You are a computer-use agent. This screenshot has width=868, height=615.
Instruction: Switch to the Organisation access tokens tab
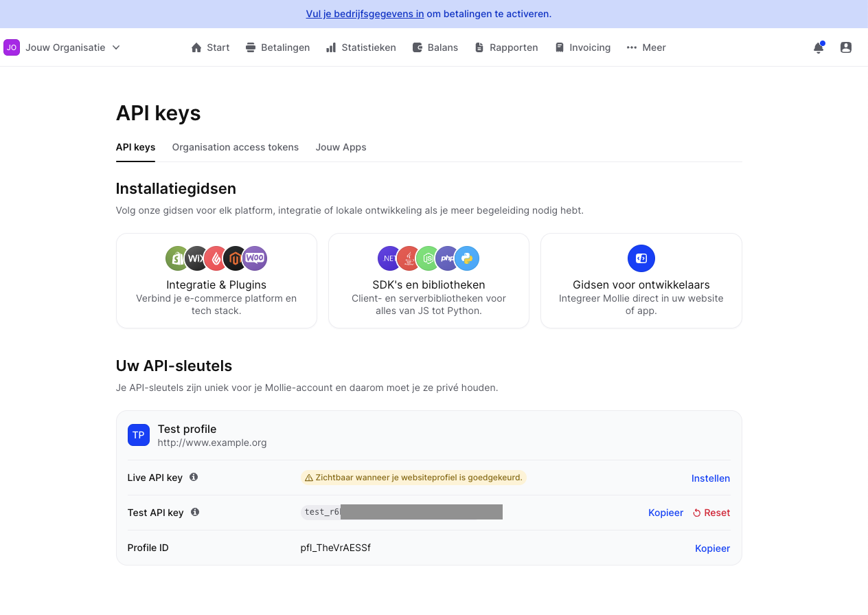235,147
